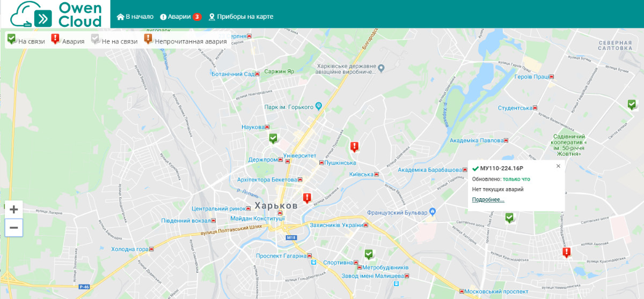Select green online marker near Наукова
Viewport: 644px width, 299px height.
coord(273,139)
